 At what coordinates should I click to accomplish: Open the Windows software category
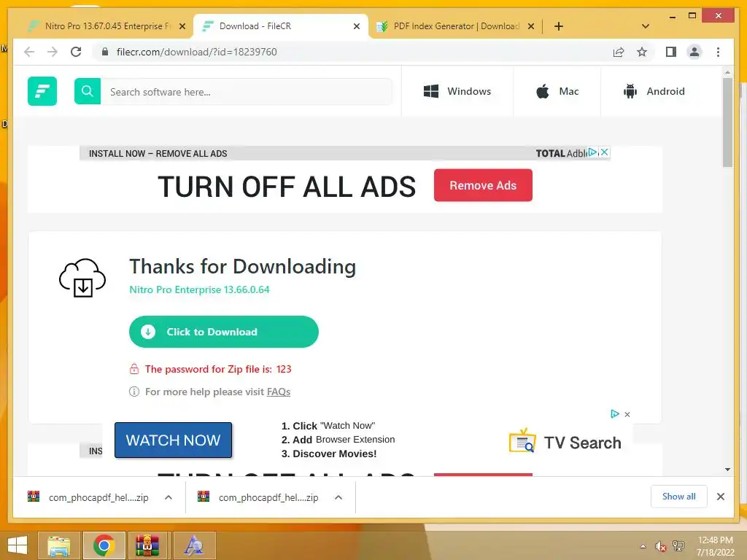coord(457,91)
